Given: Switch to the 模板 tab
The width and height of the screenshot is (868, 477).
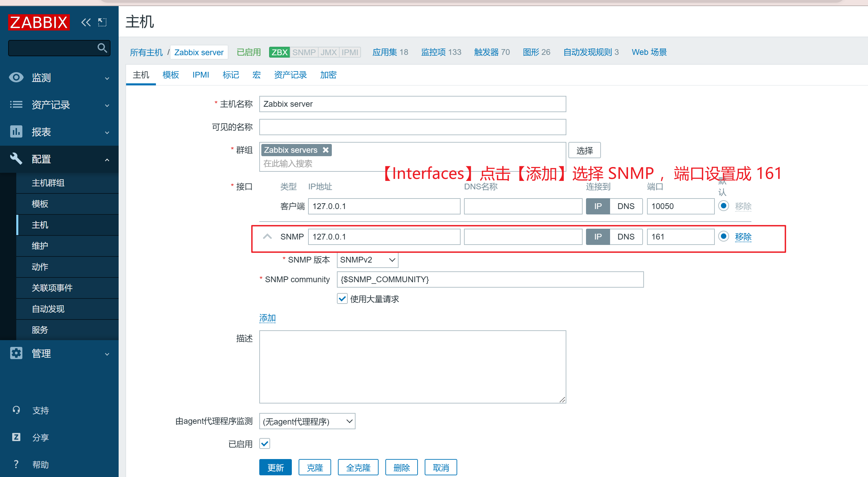Looking at the screenshot, I should tap(170, 75).
